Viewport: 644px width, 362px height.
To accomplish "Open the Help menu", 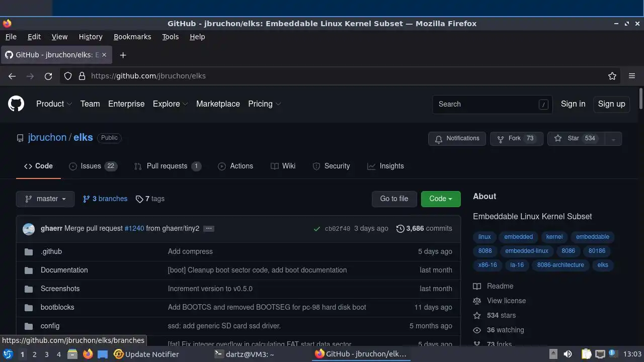I will (197, 37).
